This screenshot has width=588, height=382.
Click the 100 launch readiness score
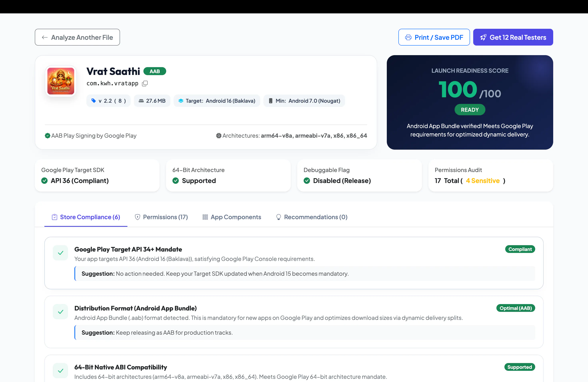458,89
